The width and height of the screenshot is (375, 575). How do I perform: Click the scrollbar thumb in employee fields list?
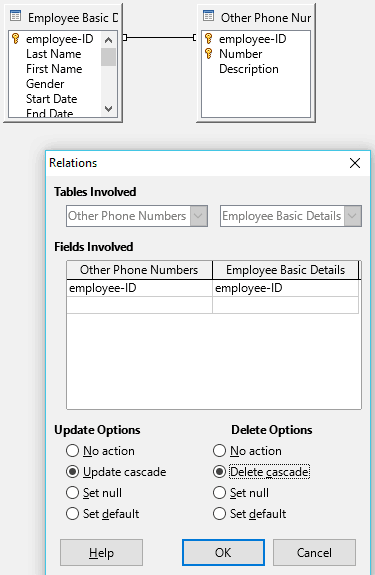click(x=109, y=57)
